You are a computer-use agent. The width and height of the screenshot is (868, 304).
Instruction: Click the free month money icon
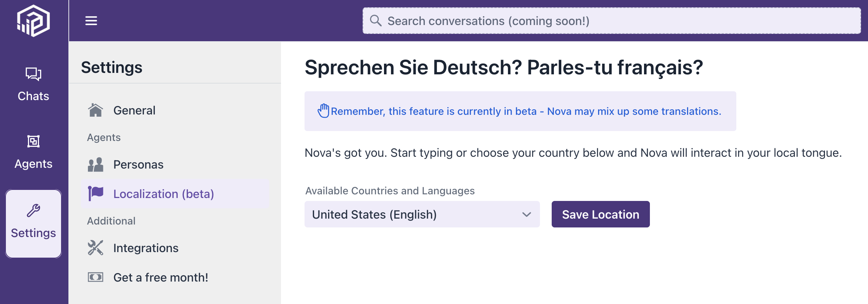(96, 277)
